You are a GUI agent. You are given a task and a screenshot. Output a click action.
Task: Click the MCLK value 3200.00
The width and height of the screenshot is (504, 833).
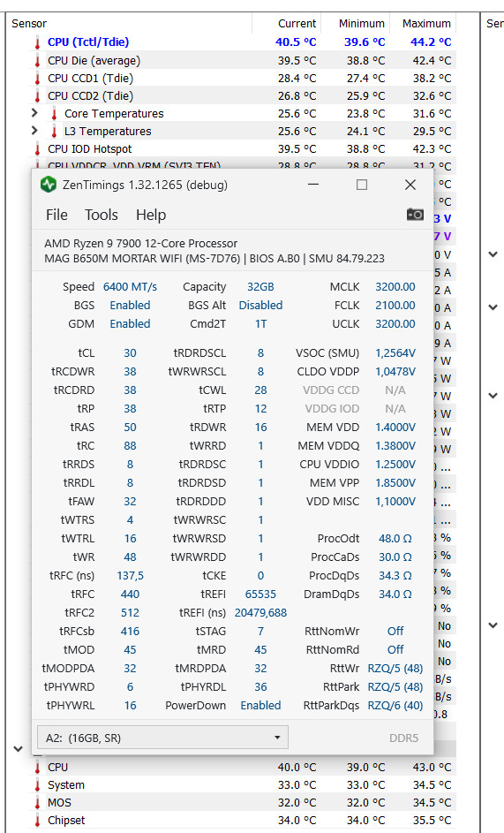click(395, 287)
